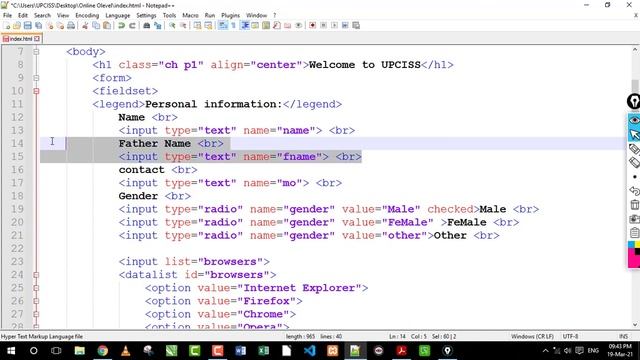The width and height of the screenshot is (640, 360).
Task: Click the scroll up arrow of editor
Action: 635,50
